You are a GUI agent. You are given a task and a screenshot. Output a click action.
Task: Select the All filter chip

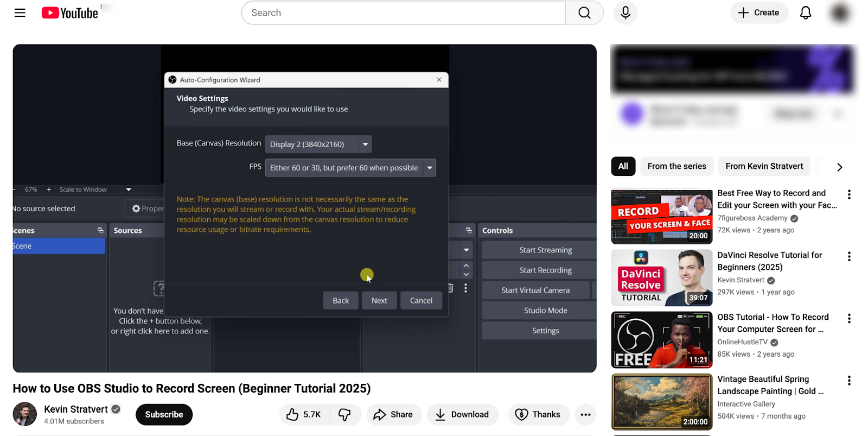click(623, 166)
